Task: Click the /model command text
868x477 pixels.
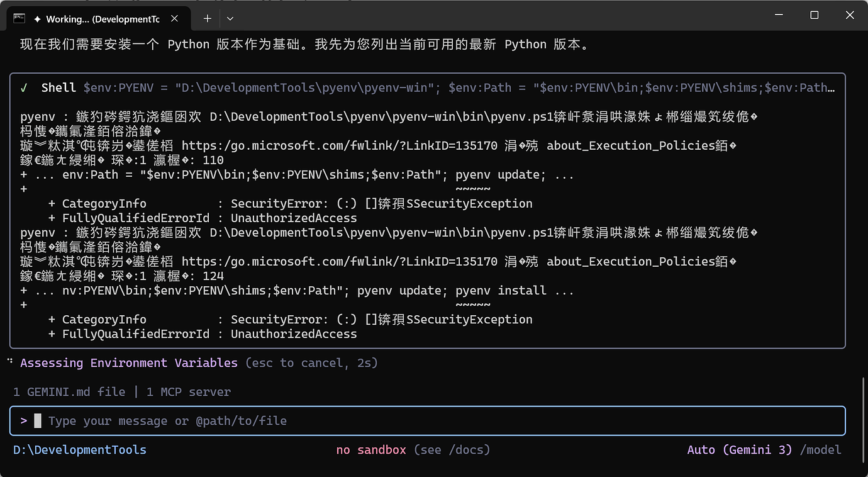Action: click(820, 450)
